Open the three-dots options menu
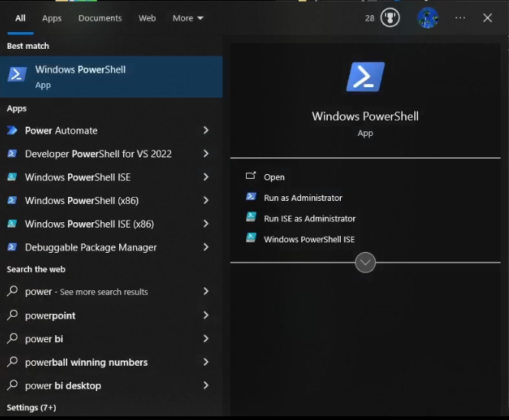Image resolution: width=509 pixels, height=420 pixels. click(459, 18)
